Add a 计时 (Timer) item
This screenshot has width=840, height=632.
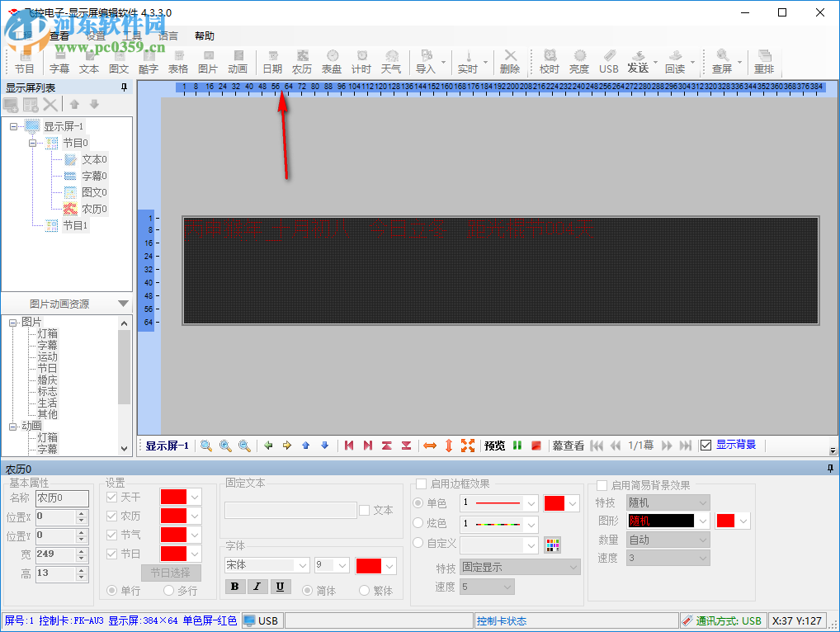pos(361,61)
